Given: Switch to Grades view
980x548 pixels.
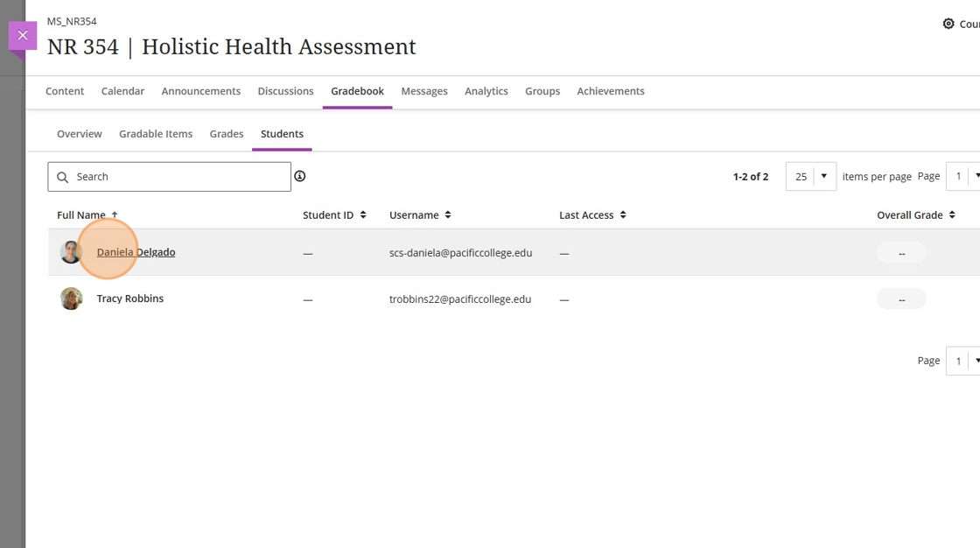Looking at the screenshot, I should (x=227, y=134).
